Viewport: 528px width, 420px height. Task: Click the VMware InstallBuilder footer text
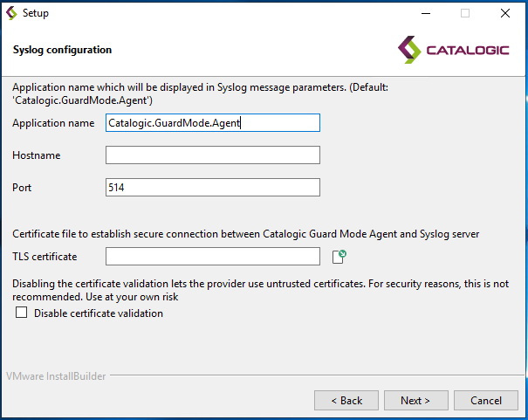[x=54, y=376]
